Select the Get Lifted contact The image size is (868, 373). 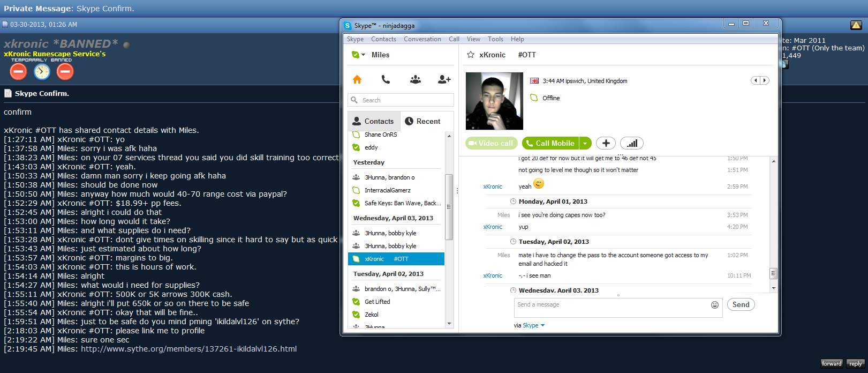(x=396, y=302)
